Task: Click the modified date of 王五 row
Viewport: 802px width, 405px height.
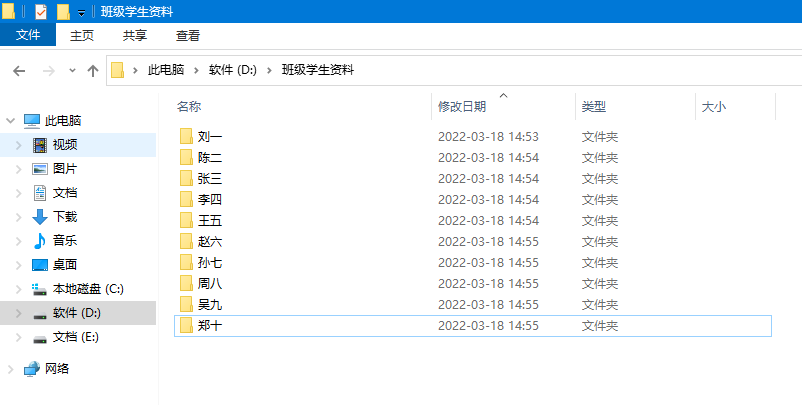Action: [488, 220]
